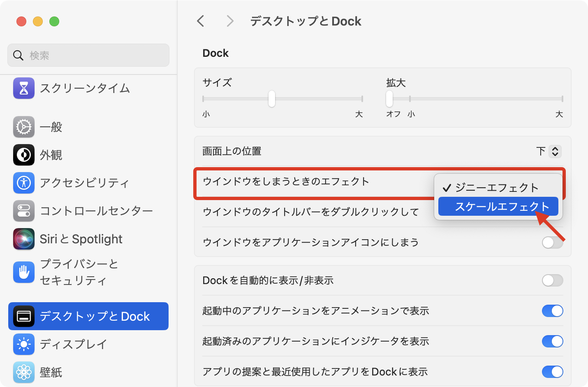The width and height of the screenshot is (588, 387).
Task: Click the デスクトップと Dock page title
Action: pos(306,21)
